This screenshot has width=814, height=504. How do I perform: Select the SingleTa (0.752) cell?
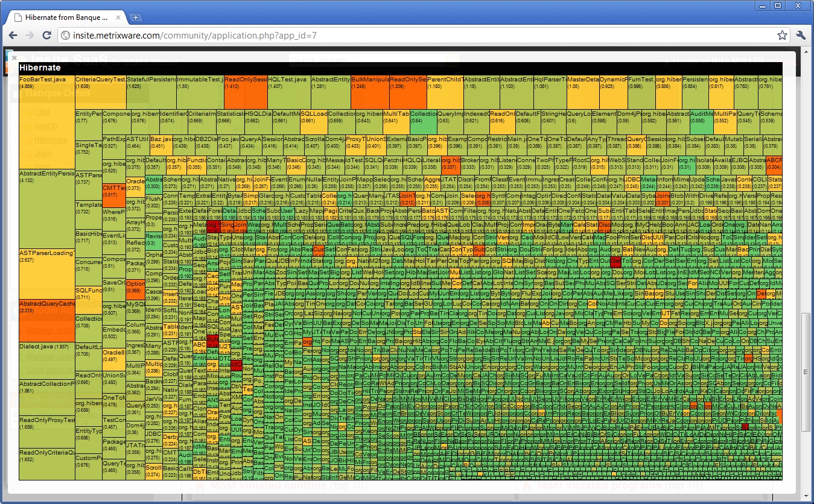tap(89, 156)
